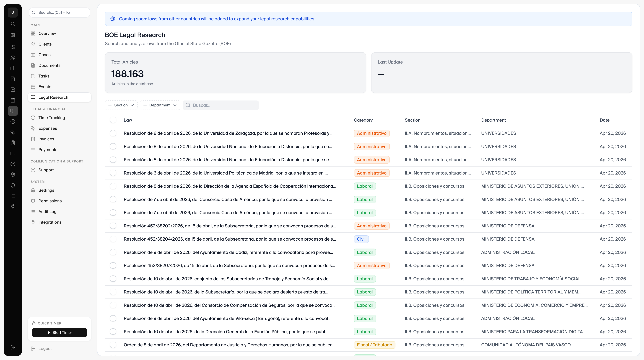Go to Invoices in the sidebar
This screenshot has width=644, height=360.
pos(46,139)
